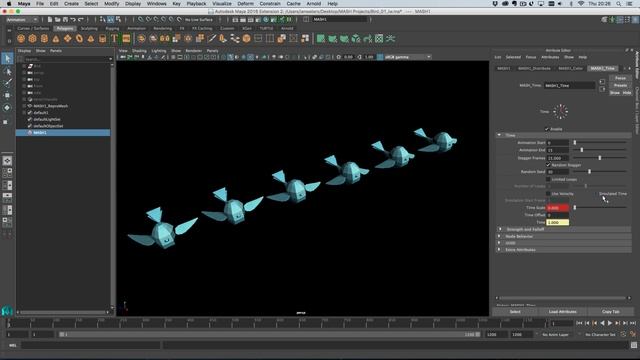Click the Redo arrow icon

(x=81, y=20)
